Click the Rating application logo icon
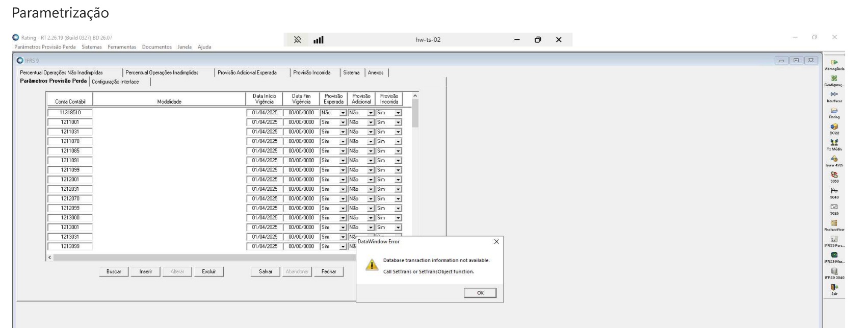868x328 pixels. (16, 38)
